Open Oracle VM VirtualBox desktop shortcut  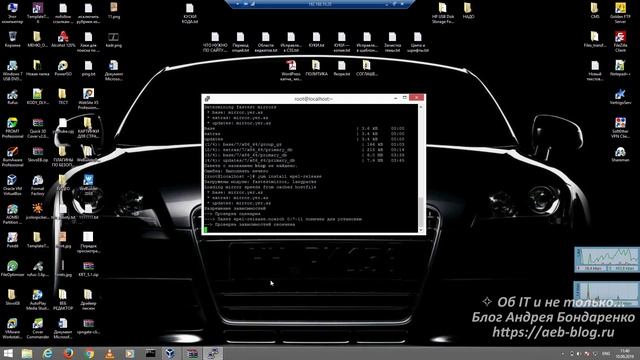(13, 185)
